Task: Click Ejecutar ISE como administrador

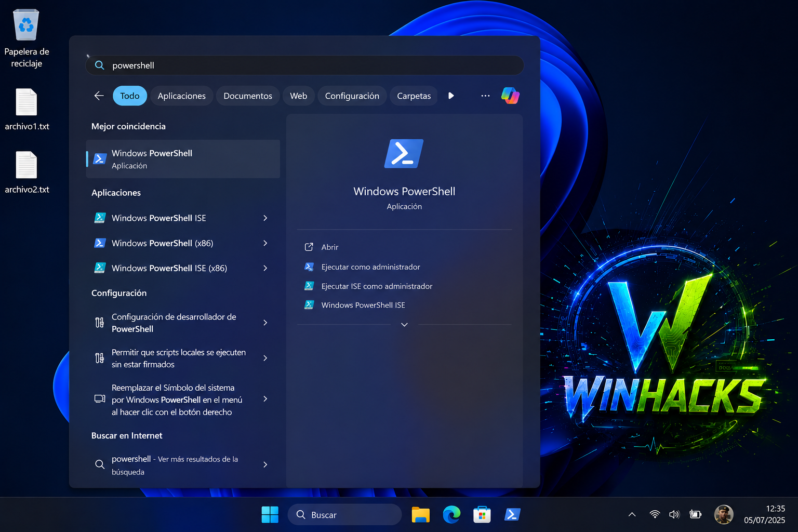Action: [377, 286]
